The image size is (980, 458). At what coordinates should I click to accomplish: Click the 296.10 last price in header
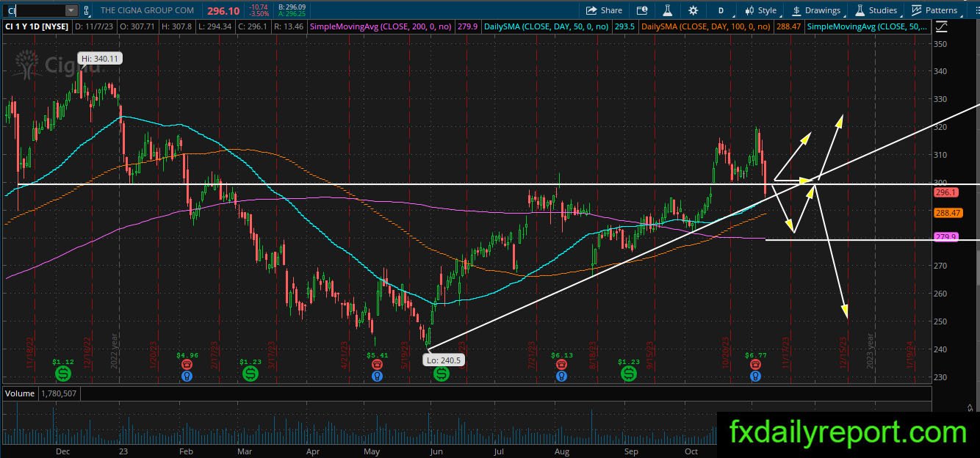coord(225,10)
